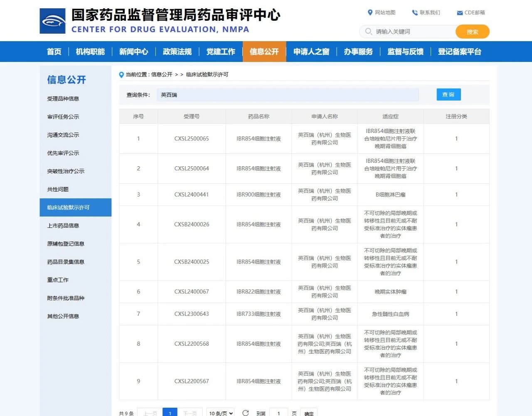The image size is (532, 416).
Task: Select page 1 in pagination
Action: [x=170, y=413]
